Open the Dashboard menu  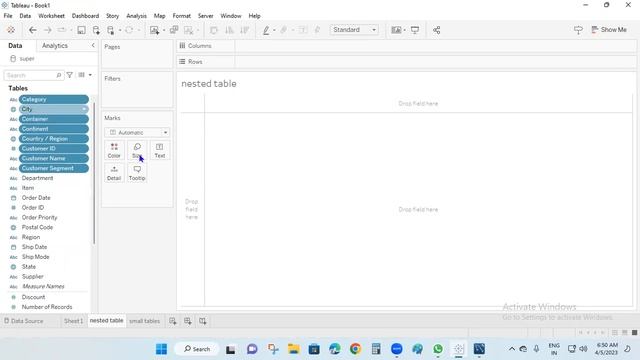[85, 16]
